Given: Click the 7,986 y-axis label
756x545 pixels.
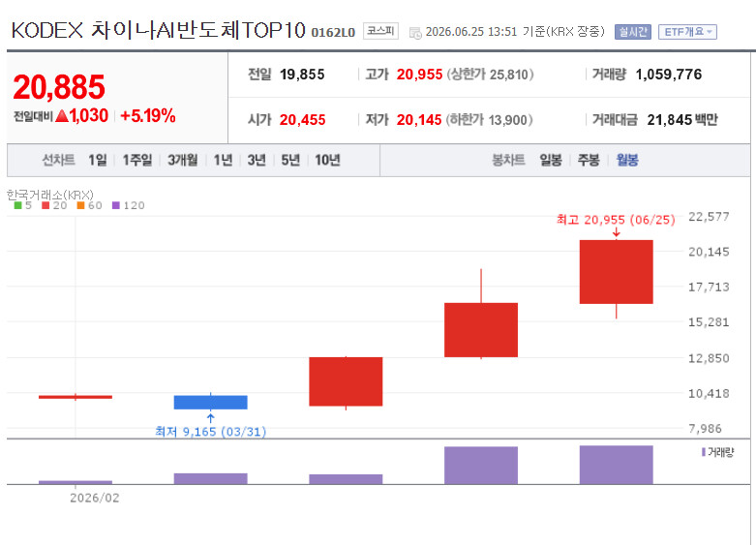Looking at the screenshot, I should tap(705, 428).
